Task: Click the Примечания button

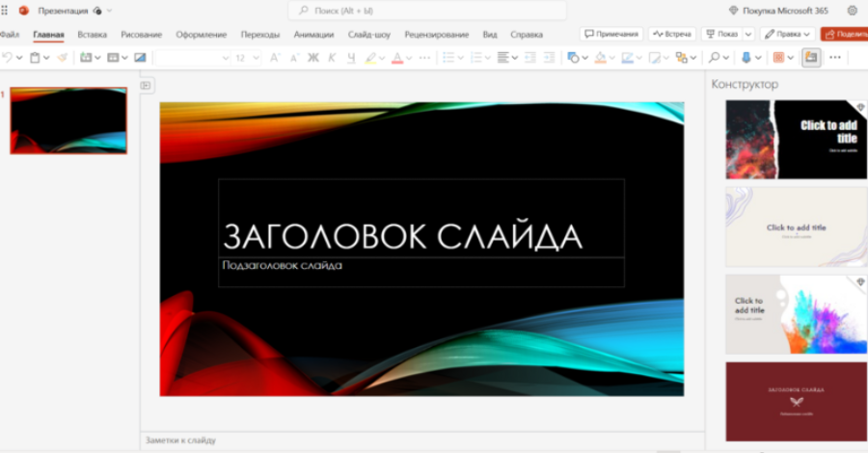Action: (612, 34)
